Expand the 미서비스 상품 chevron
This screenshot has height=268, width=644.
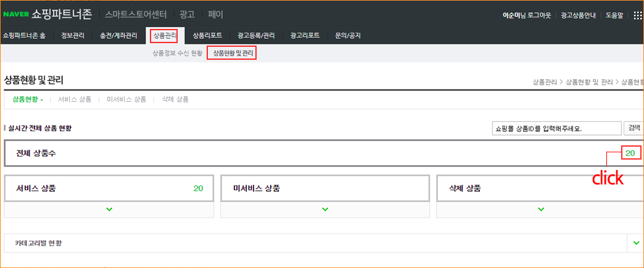[x=325, y=209]
